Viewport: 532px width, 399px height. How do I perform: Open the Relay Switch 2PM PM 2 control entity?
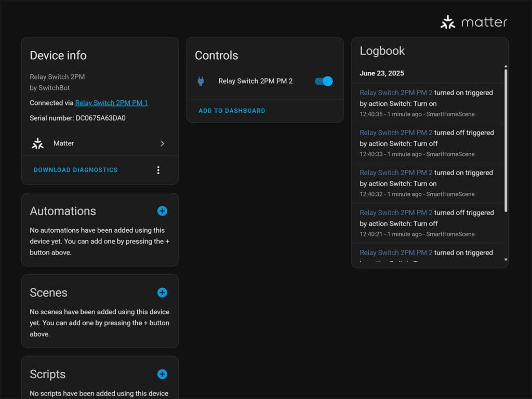(256, 81)
